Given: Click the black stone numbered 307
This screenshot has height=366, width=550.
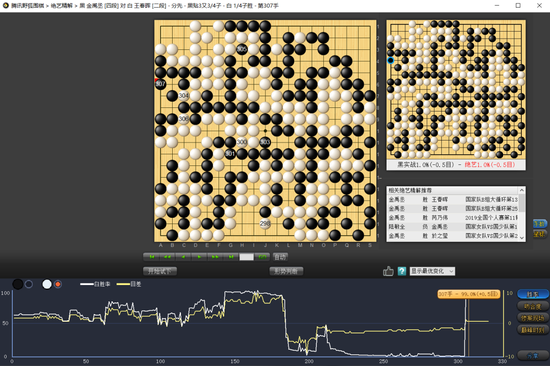Looking at the screenshot, I should tap(160, 84).
